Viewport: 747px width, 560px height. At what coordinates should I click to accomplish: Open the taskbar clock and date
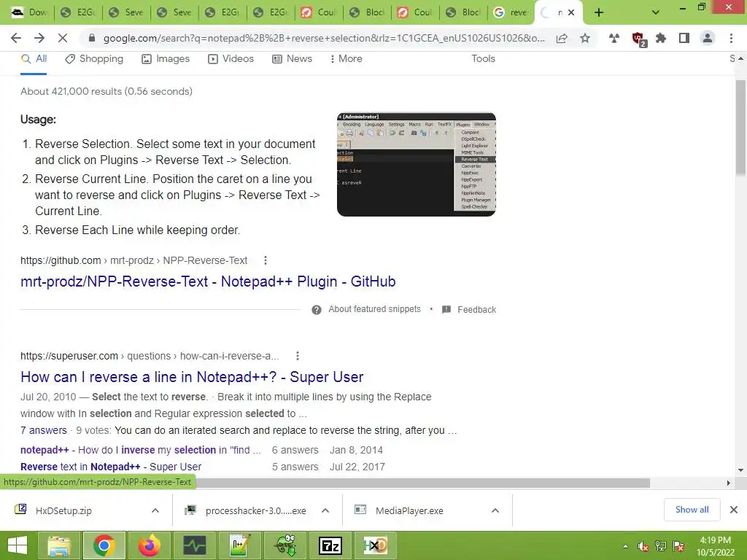tap(716, 546)
